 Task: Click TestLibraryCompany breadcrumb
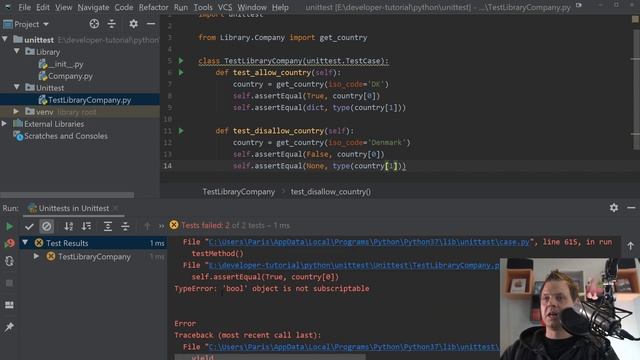tap(239, 191)
